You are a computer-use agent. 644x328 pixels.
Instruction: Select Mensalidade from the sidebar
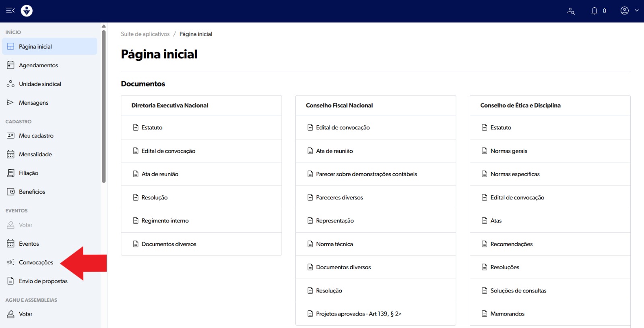35,154
